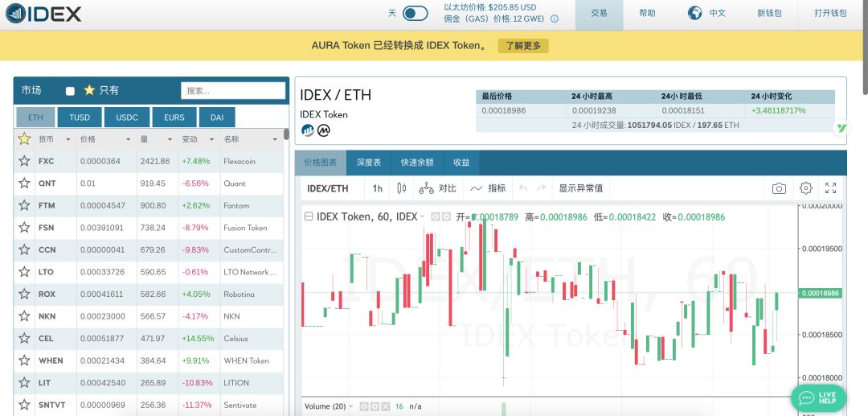
Task: Hide the Volume indicator with eye icon
Action: tap(364, 406)
